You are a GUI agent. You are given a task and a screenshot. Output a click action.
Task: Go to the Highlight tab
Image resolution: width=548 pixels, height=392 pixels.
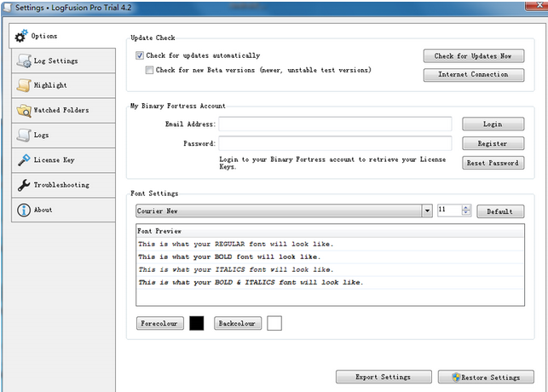tap(63, 85)
